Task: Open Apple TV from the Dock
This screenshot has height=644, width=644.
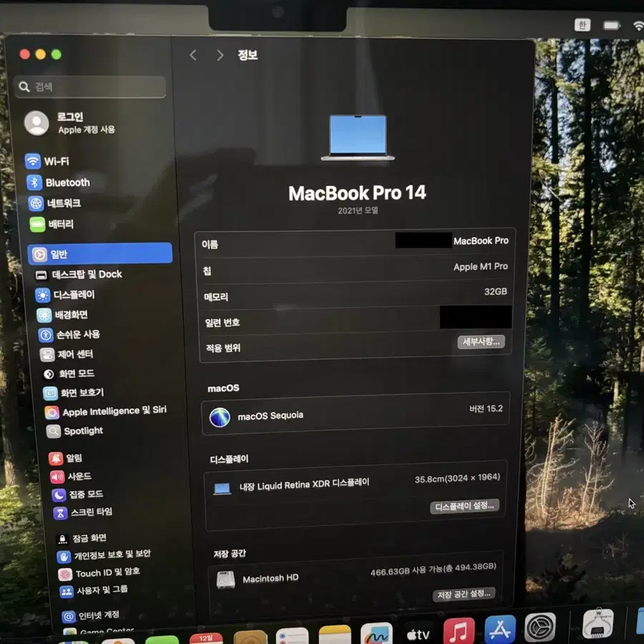Action: (x=418, y=634)
